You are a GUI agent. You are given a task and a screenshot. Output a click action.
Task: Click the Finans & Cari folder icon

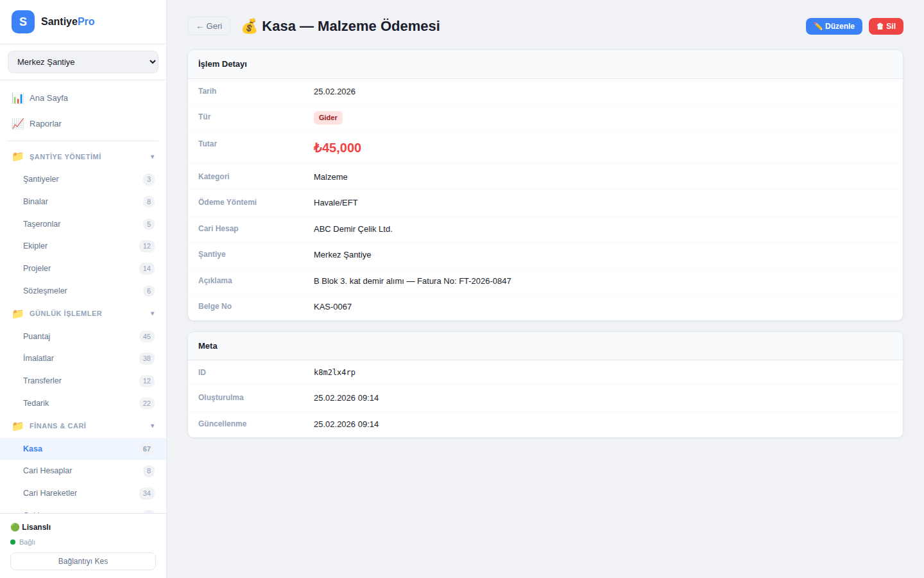[18, 426]
